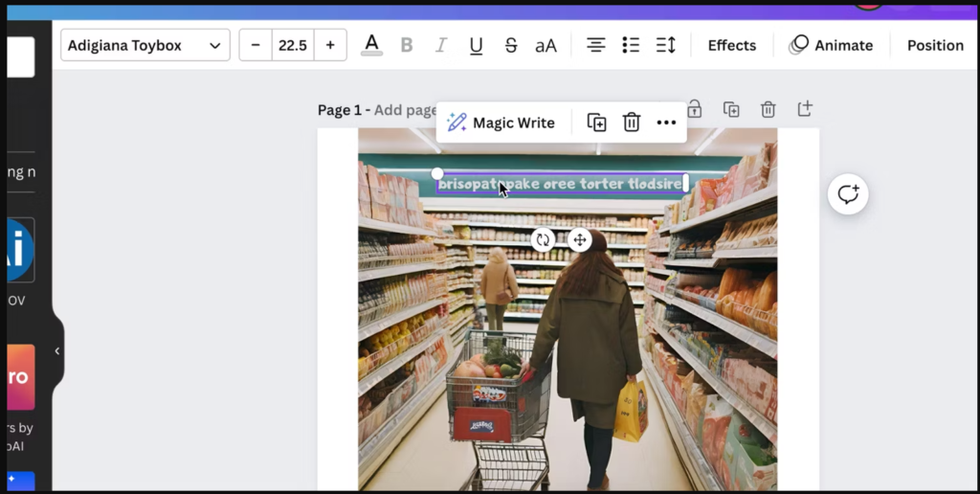Duplicate the selected text element
The width and height of the screenshot is (980, 494).
(597, 123)
